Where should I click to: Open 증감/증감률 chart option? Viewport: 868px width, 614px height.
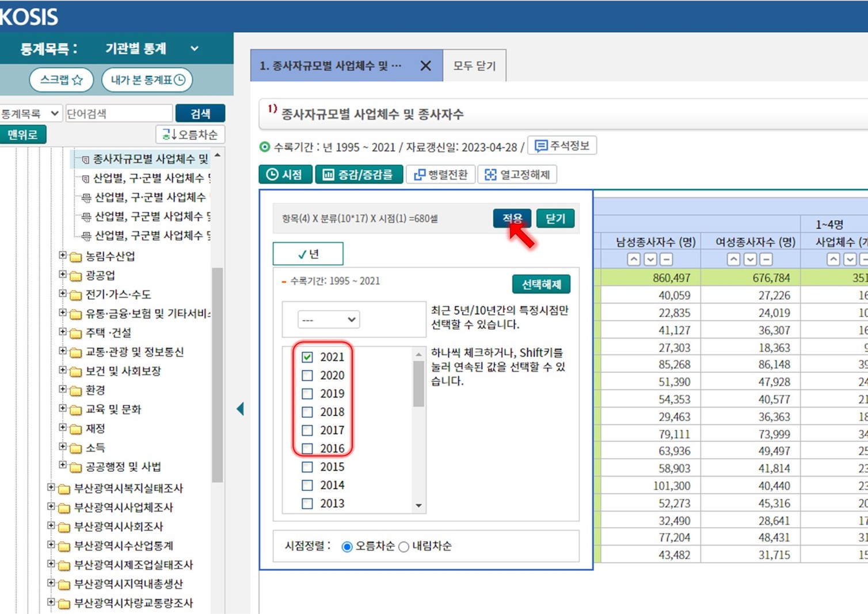[x=358, y=174]
